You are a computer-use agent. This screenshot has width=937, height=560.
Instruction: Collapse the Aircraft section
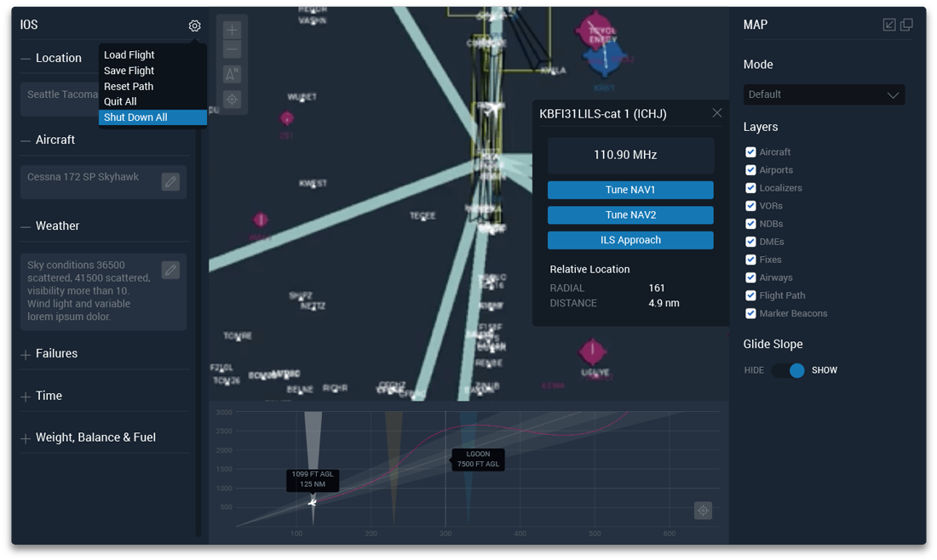point(25,140)
